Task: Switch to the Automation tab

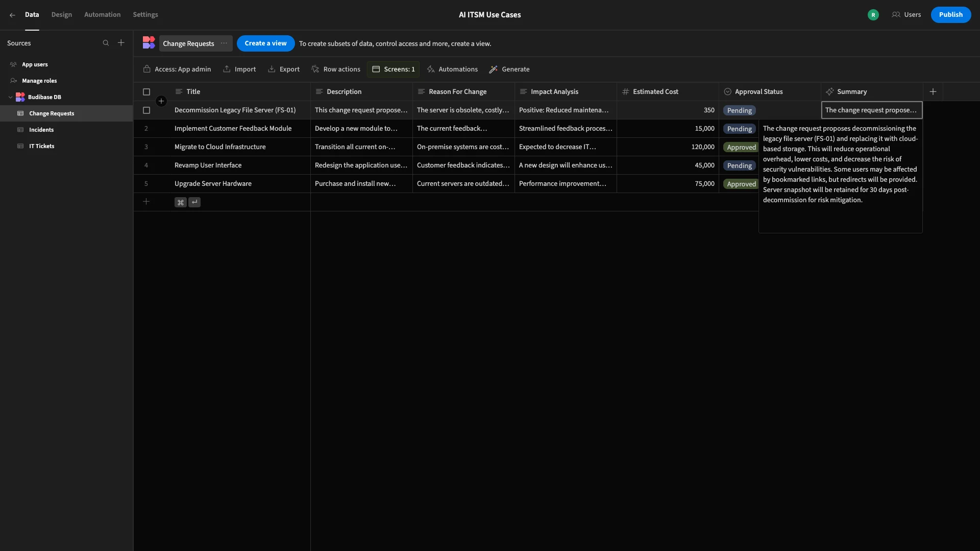Action: tap(103, 15)
